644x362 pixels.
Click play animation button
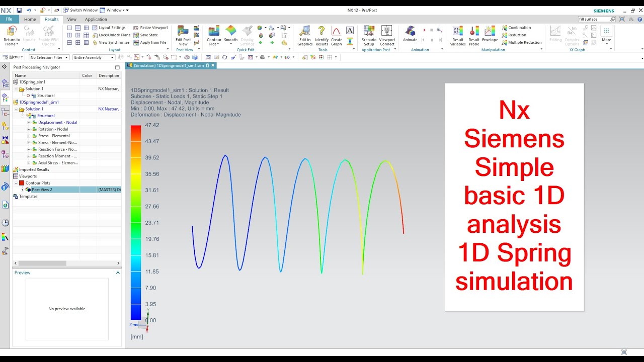click(424, 31)
